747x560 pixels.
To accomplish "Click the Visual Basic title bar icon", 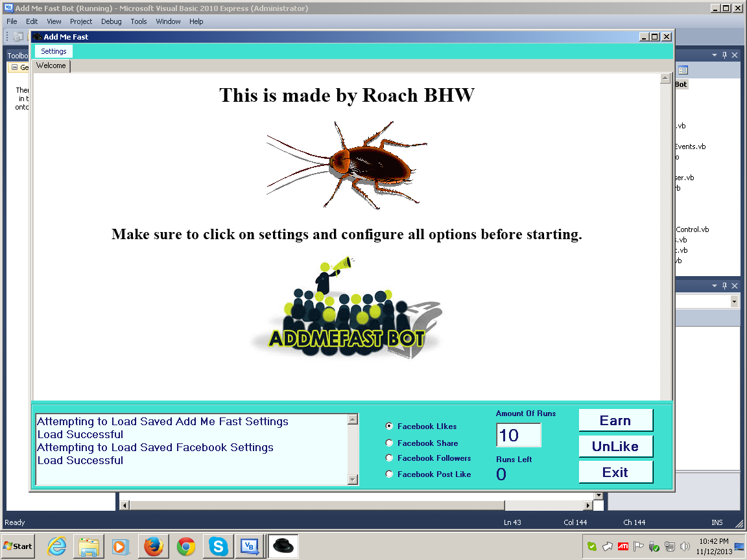I will click(8, 8).
